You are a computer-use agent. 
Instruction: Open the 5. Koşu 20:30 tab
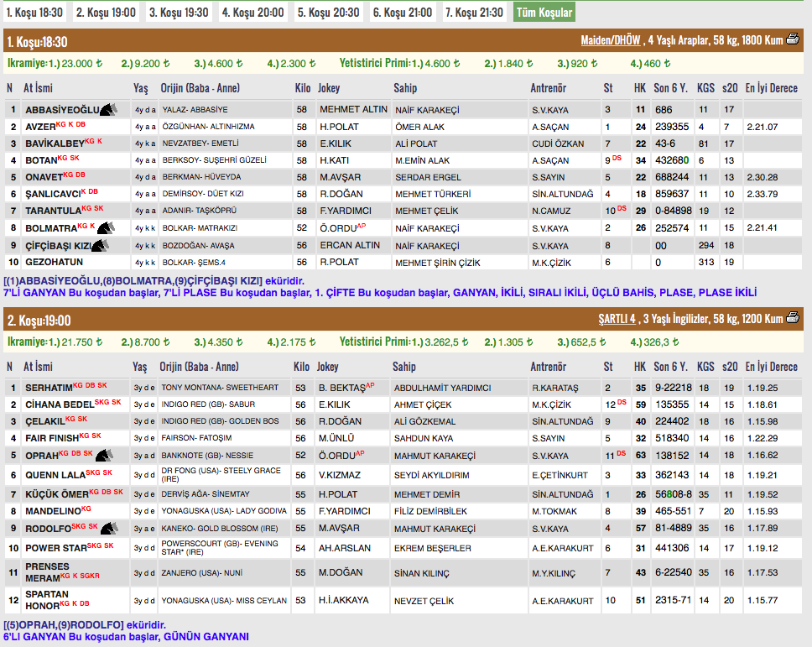[x=328, y=12]
